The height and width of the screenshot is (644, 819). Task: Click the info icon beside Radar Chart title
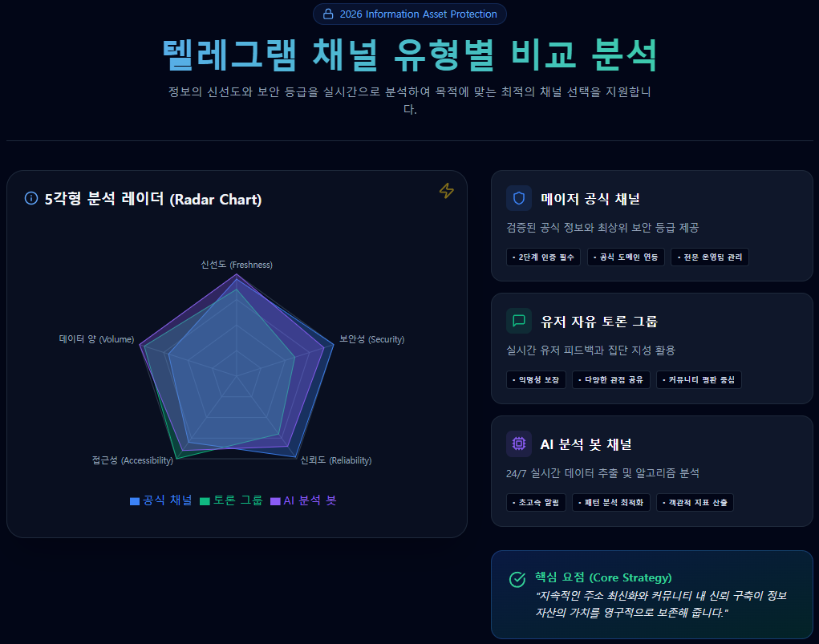(30, 199)
